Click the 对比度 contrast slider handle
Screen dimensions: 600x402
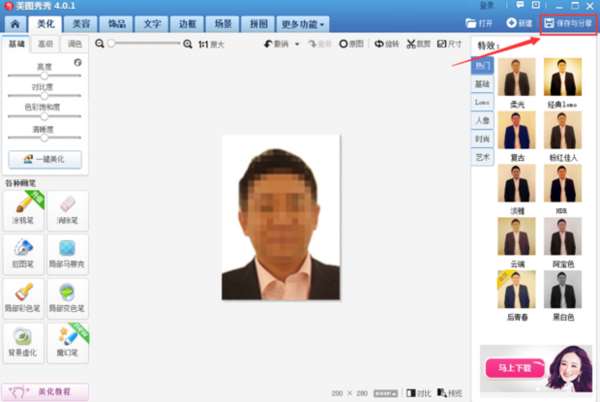[44, 96]
